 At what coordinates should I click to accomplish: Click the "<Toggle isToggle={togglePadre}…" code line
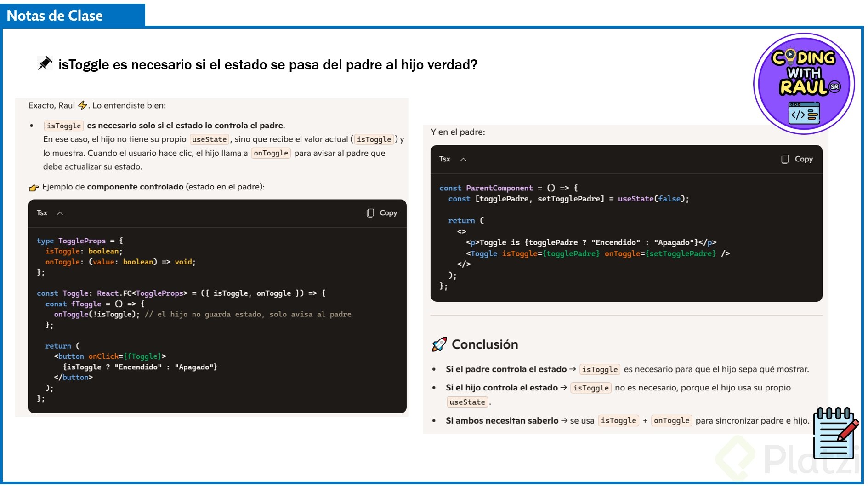pyautogui.click(x=598, y=253)
